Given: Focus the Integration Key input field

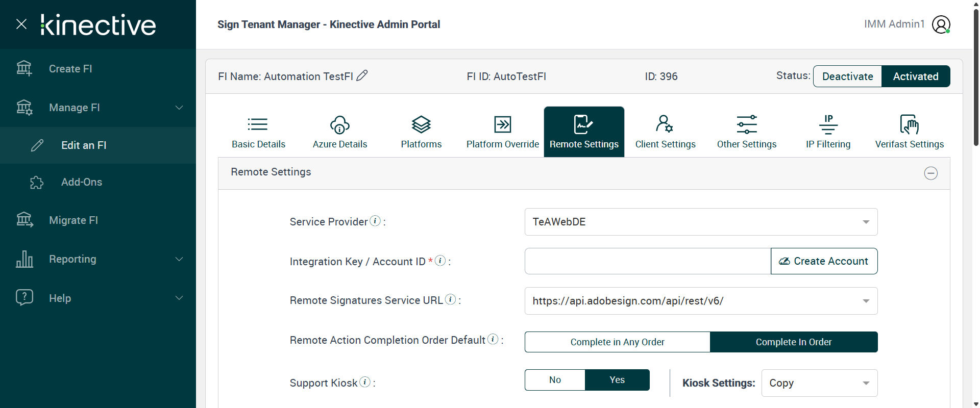Looking at the screenshot, I should [x=647, y=261].
